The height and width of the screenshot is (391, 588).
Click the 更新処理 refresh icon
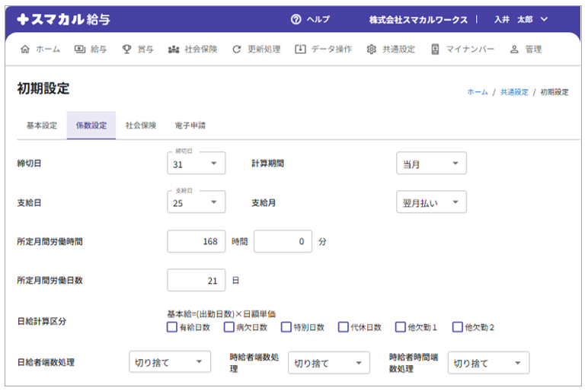237,49
